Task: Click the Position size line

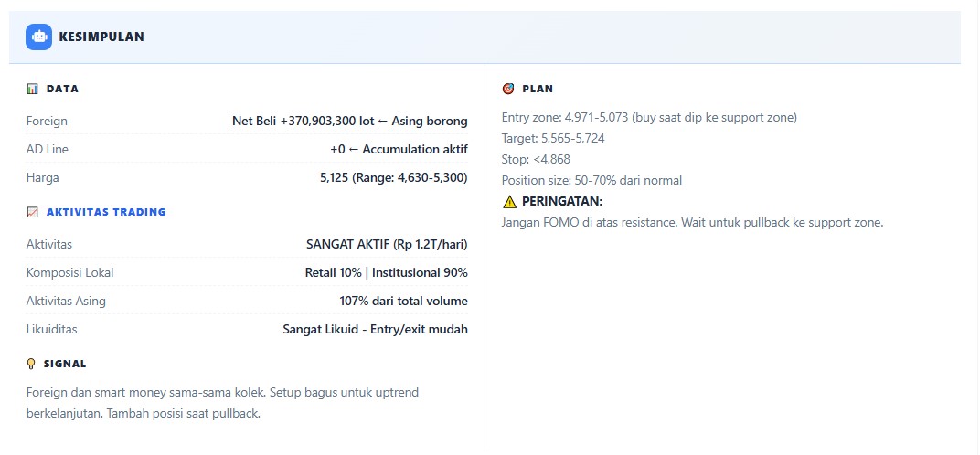Action: 591,180
